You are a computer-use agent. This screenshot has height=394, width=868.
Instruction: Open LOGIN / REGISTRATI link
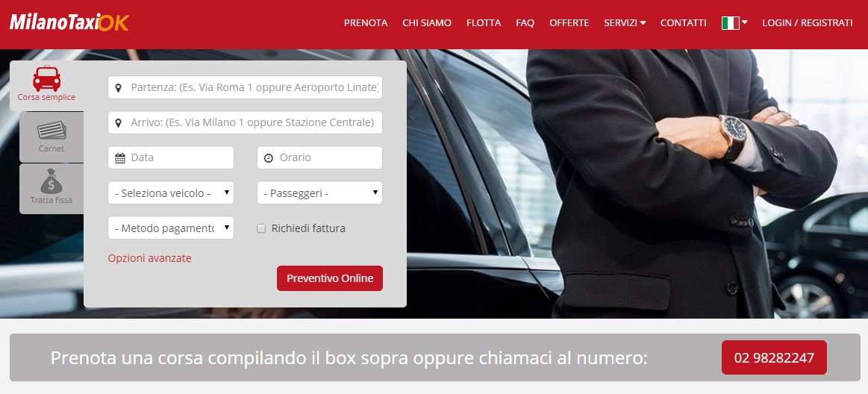point(807,22)
